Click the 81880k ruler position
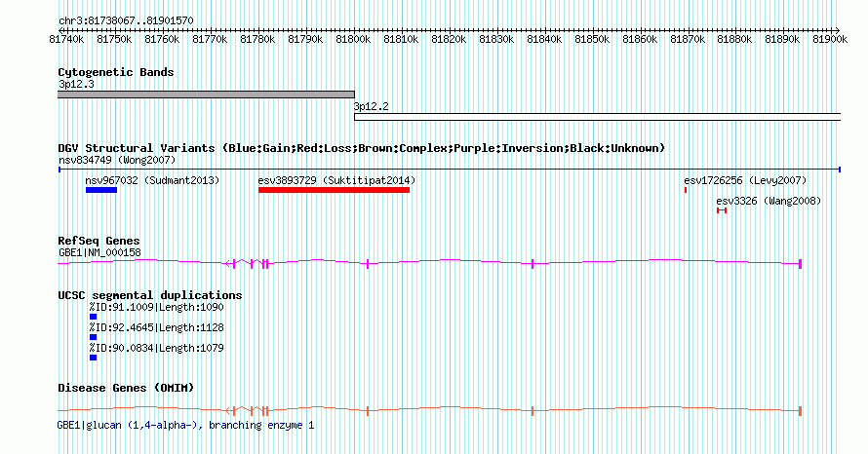The image size is (868, 454). pos(734,39)
